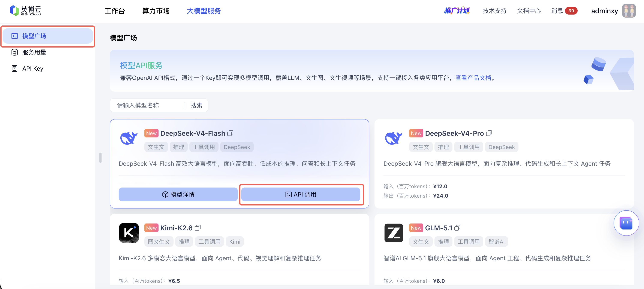
Task: Open the 工作台 tab
Action: [115, 11]
